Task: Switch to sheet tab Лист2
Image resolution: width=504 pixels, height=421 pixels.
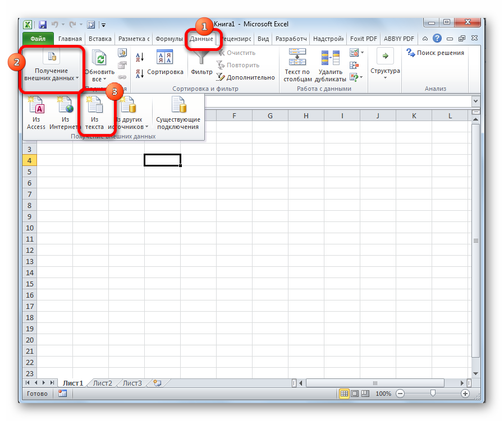Action: 102,383
